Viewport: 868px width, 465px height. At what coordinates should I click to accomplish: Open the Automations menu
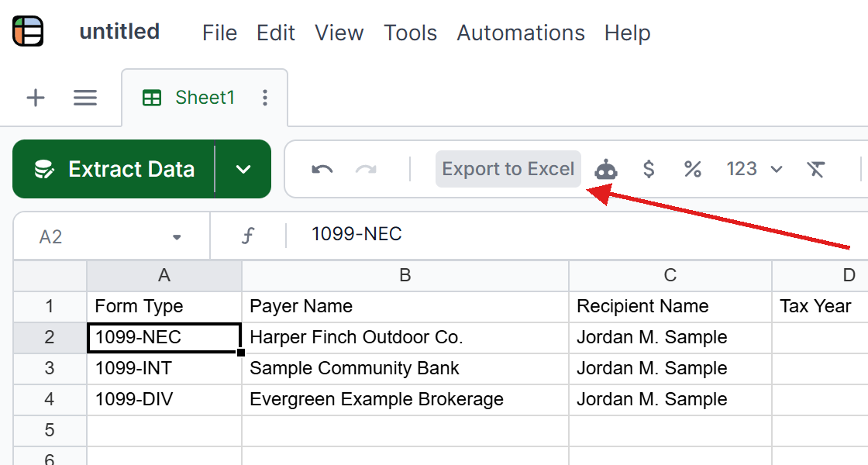[521, 33]
